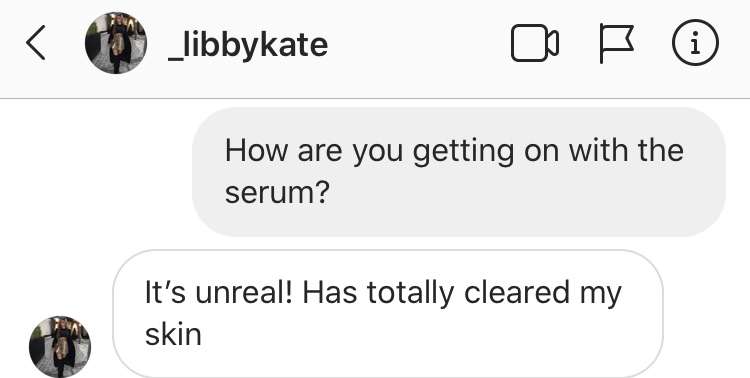
Task: Click the letter i inside the circled info icon
Action: coord(695,43)
